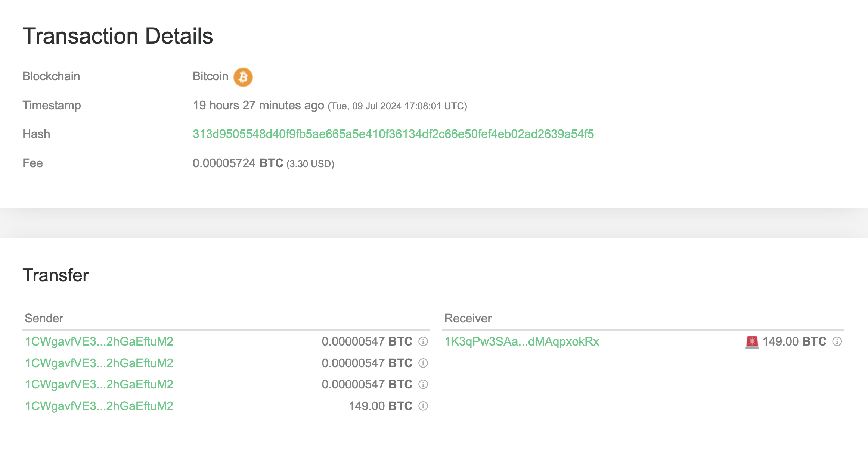Click the Transfer section heading
Screen dimensions: 868x456
(x=56, y=275)
